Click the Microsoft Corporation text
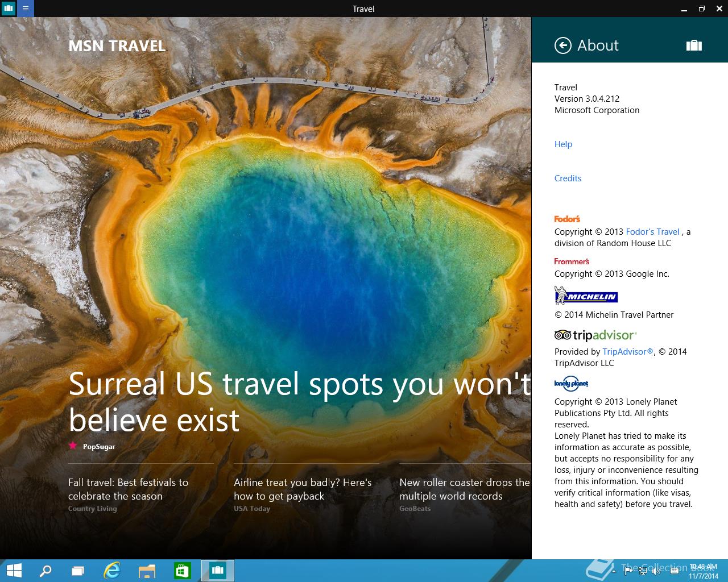The height and width of the screenshot is (582, 728). 597,110
